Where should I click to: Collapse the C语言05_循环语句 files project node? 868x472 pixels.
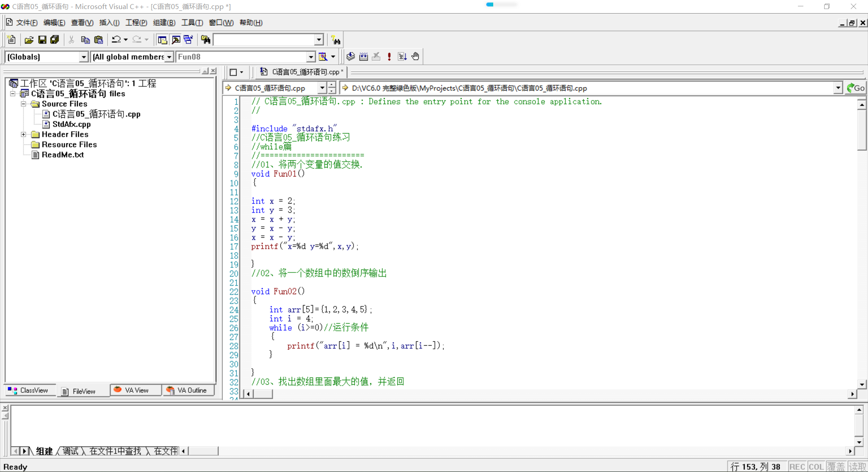(13, 94)
